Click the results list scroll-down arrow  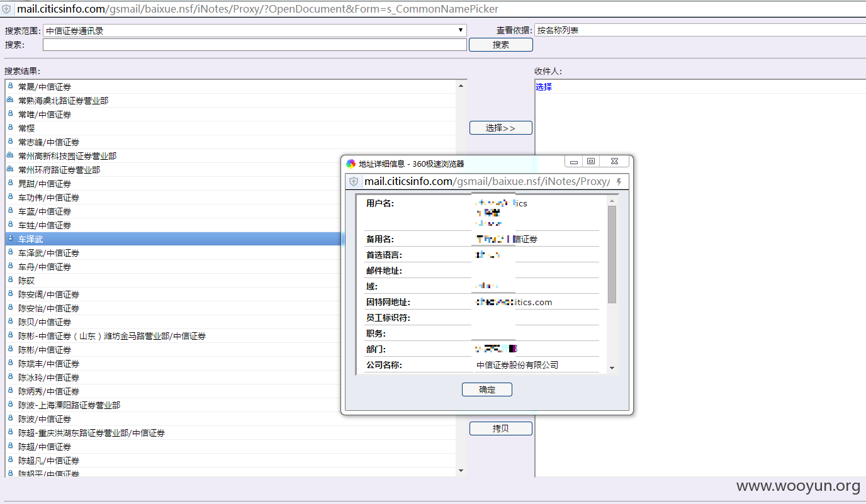point(461,470)
